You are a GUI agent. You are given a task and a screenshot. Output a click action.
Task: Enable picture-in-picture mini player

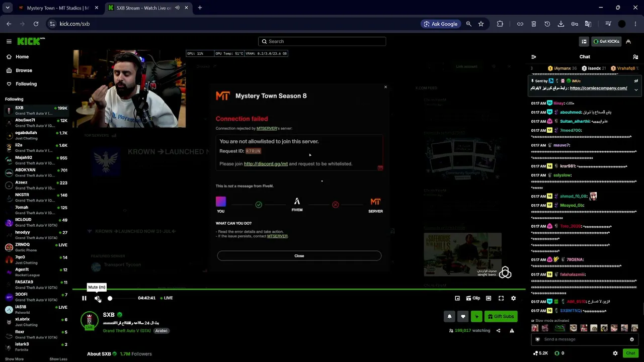(x=457, y=298)
